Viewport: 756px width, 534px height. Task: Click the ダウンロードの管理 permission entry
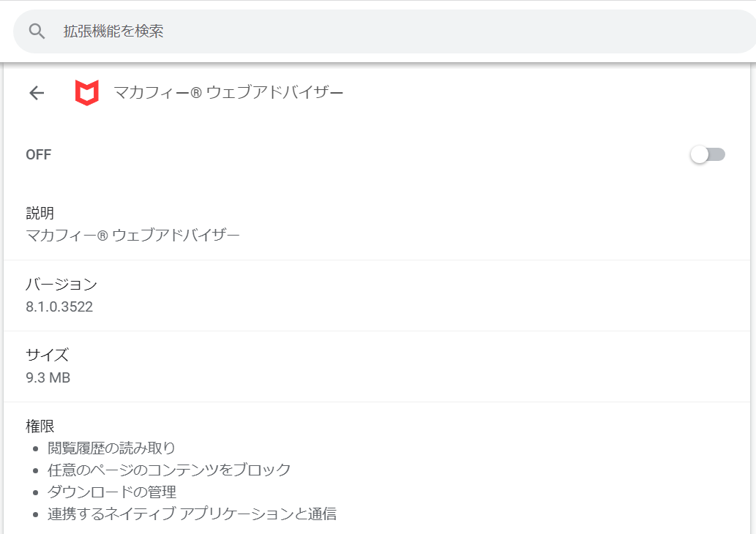(112, 492)
